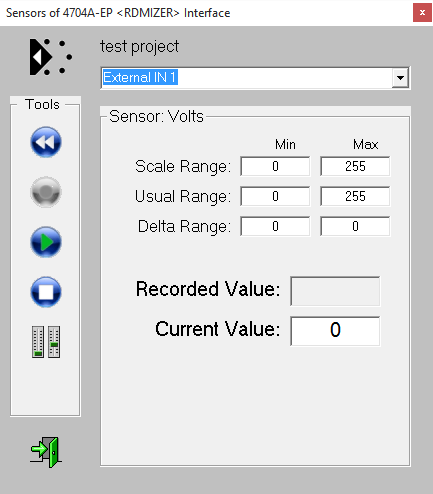Click the application logo icon
The image size is (433, 494).
[51, 57]
